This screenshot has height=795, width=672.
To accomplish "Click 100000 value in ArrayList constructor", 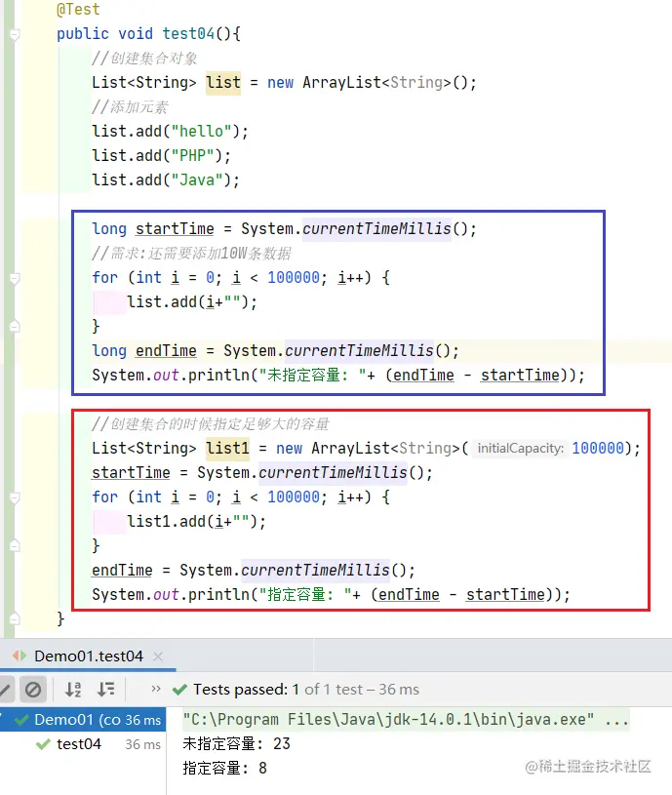I will point(598,448).
